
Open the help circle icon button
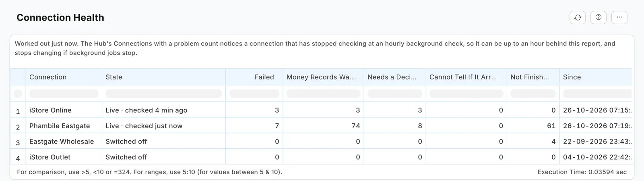599,17
